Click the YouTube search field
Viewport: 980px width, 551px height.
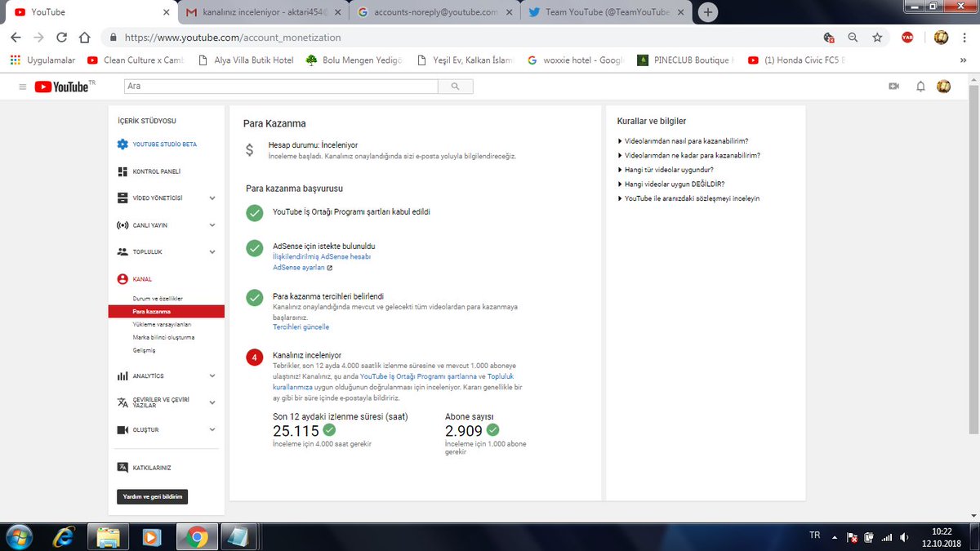pyautogui.click(x=281, y=86)
